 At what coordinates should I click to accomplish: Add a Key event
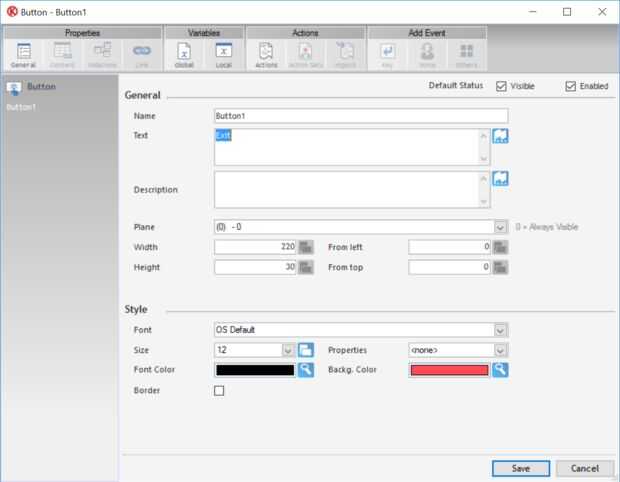pos(388,55)
